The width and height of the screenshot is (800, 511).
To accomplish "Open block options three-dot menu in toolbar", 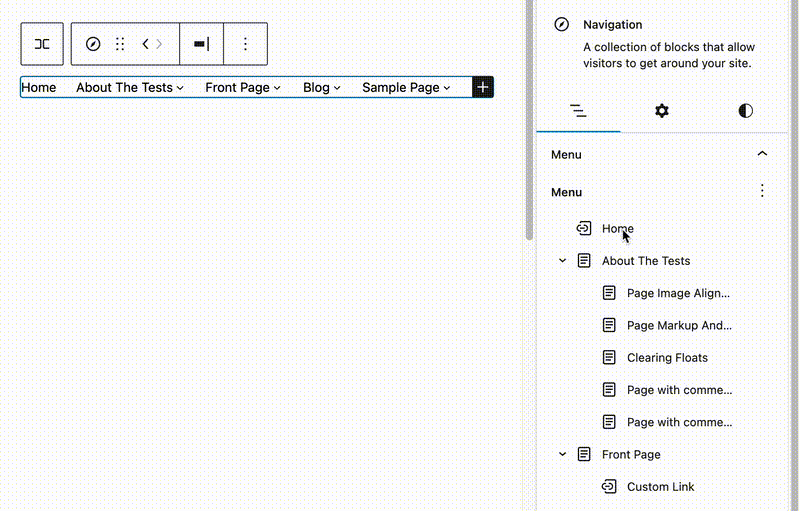I will (x=245, y=44).
